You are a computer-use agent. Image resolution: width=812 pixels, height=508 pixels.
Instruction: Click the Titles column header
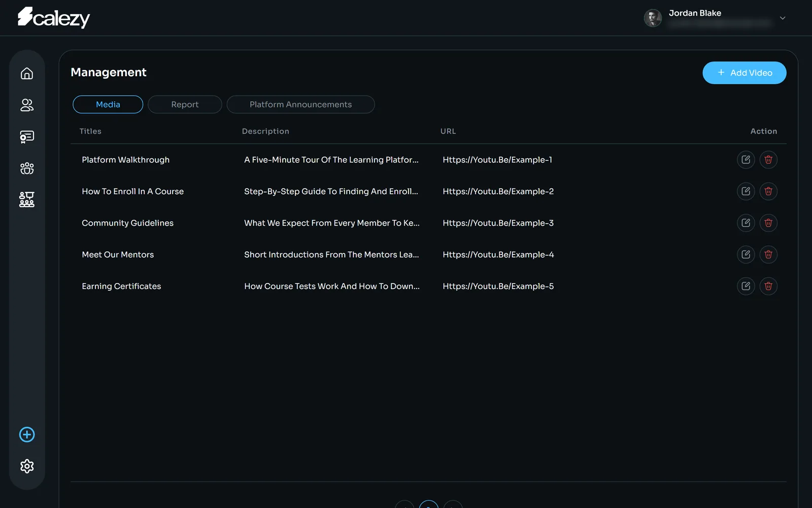pyautogui.click(x=90, y=131)
